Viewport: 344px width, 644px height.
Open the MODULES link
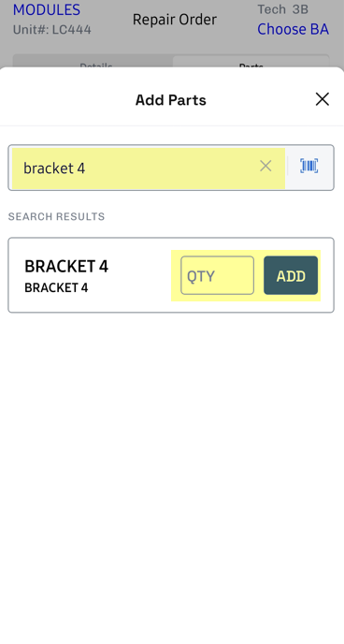pyautogui.click(x=47, y=9)
